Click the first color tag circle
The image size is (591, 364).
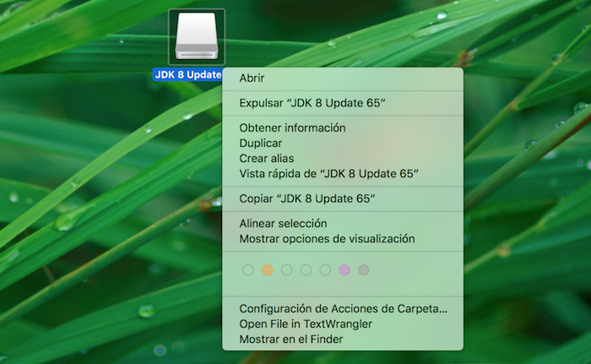[248, 270]
